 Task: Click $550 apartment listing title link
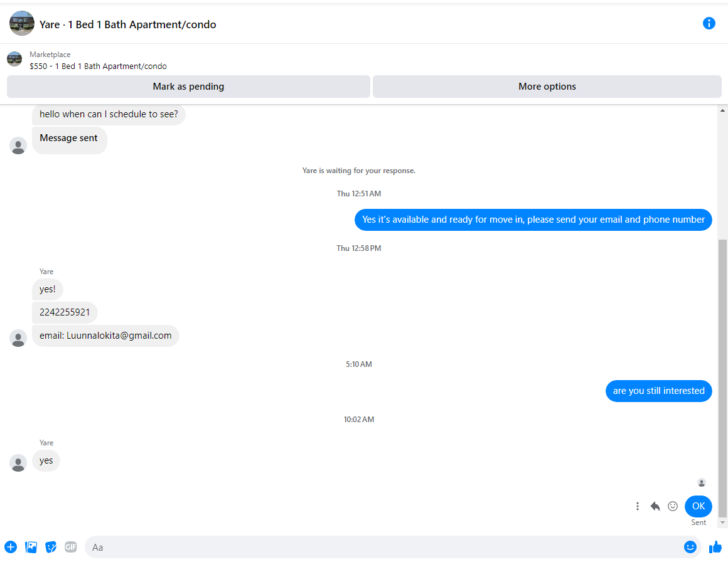pos(98,66)
